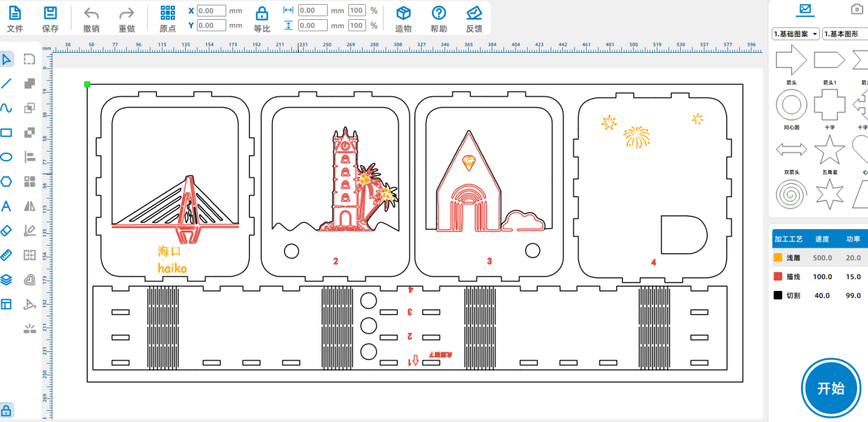The image size is (868, 422).
Task: Expand the 1.基础图案 category dropdown
Action: (795, 34)
